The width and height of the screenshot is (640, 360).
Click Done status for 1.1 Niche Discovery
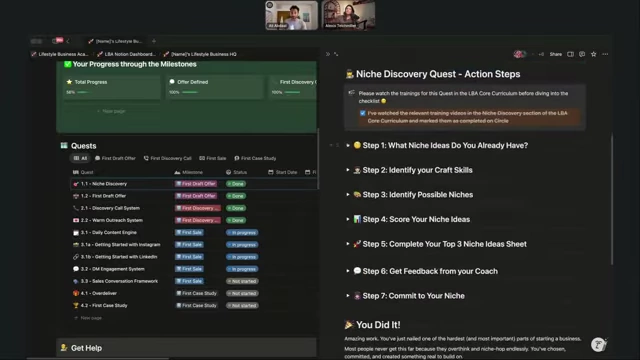[x=236, y=184]
